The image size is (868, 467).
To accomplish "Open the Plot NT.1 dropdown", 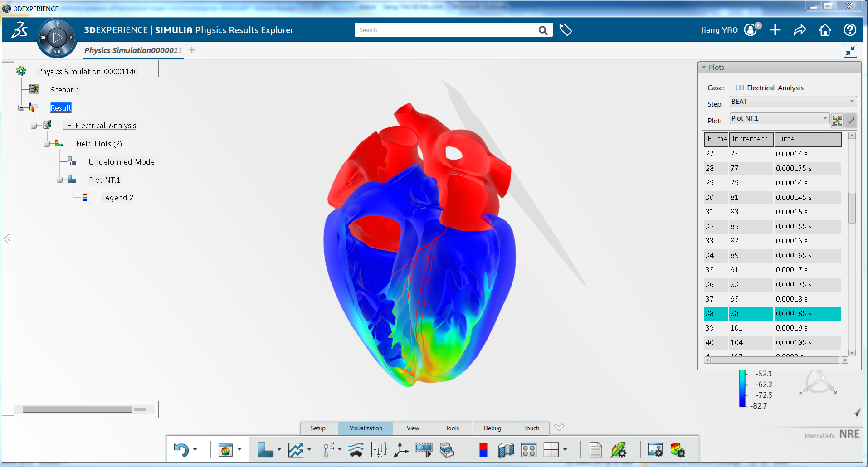I will coord(779,118).
